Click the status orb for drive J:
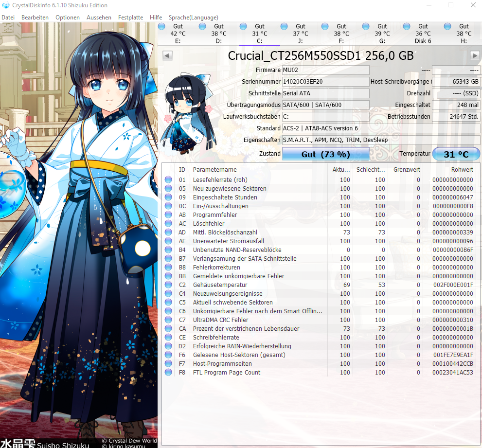The image size is (482, 448). tap(284, 26)
